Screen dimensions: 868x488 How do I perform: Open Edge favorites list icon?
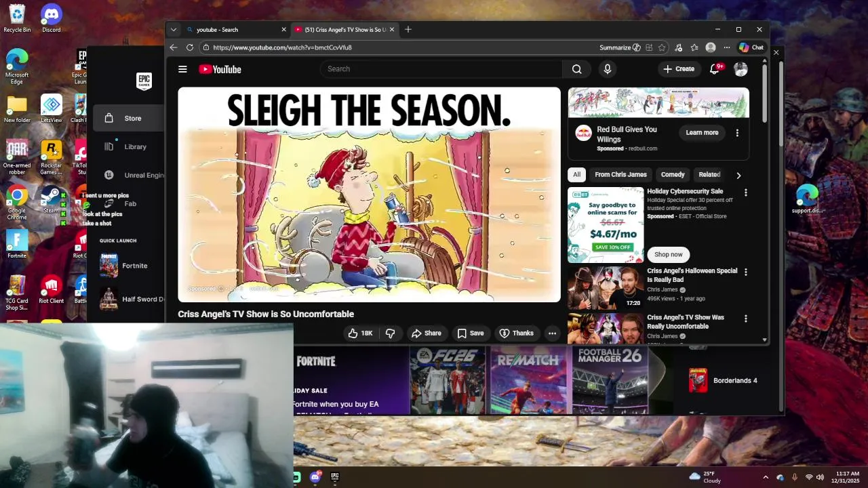[694, 47]
